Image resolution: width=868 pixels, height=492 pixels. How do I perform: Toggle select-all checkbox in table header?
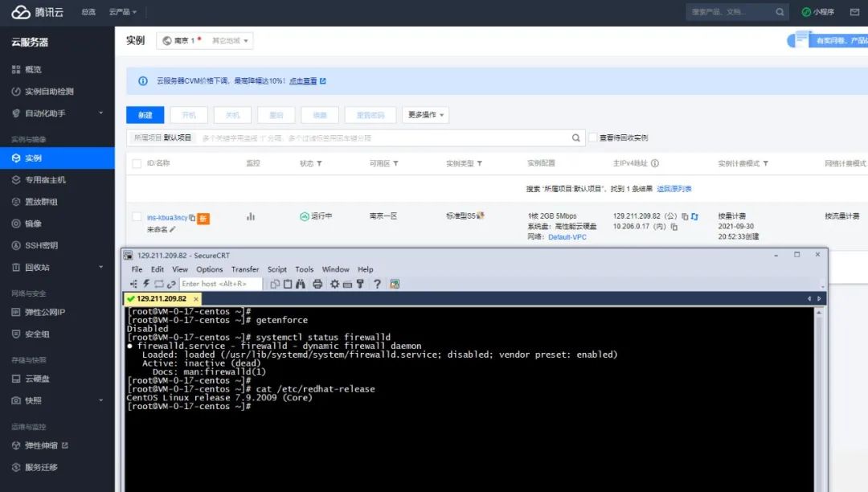point(137,163)
